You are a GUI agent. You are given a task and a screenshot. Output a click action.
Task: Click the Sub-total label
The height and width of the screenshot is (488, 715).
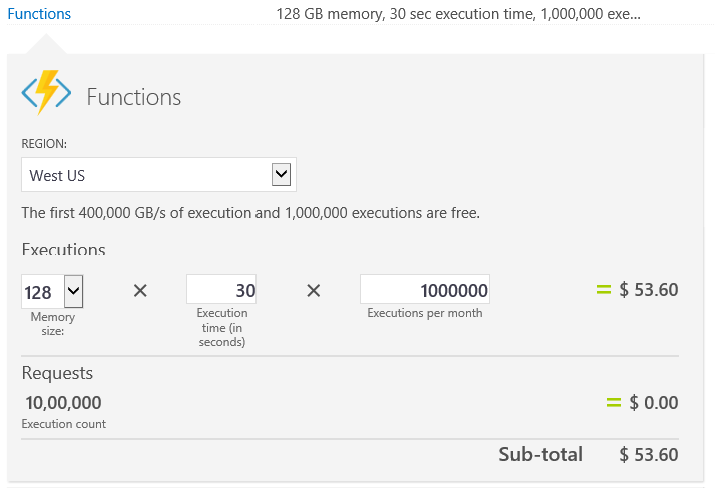pyautogui.click(x=540, y=454)
